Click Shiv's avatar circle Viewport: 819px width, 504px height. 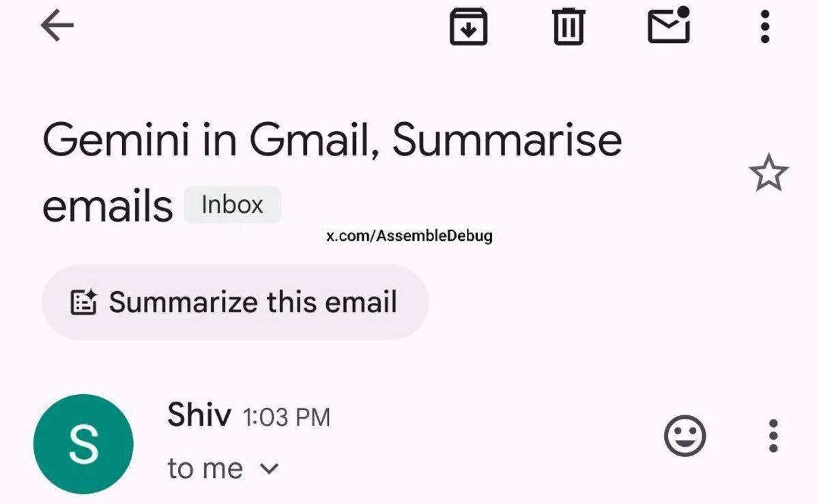(x=83, y=443)
